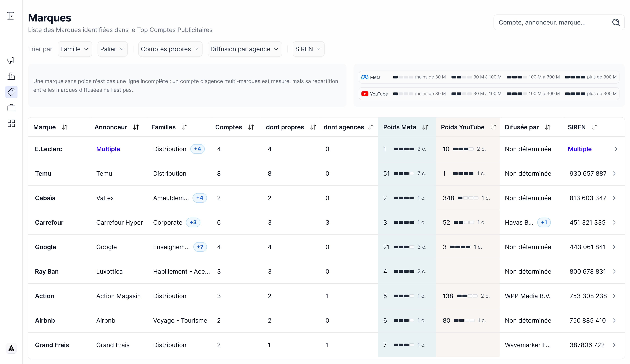Expand the sidebar panel toggle icon

coord(10,16)
